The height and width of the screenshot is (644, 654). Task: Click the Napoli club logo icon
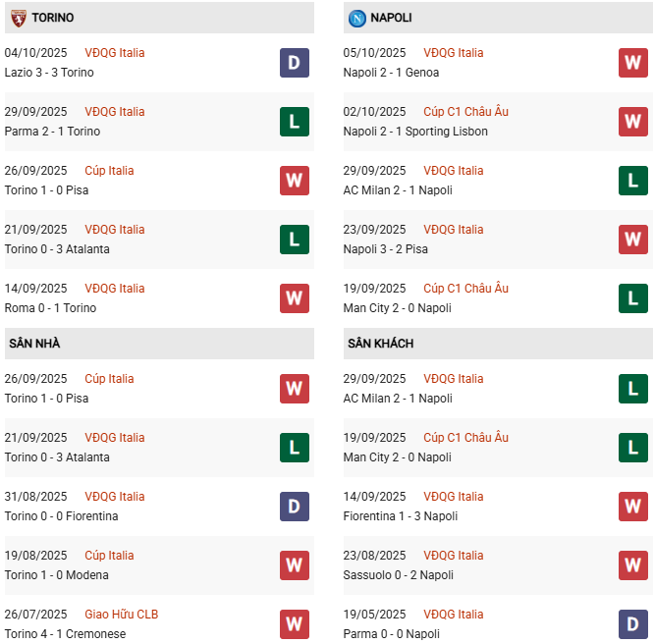click(357, 18)
